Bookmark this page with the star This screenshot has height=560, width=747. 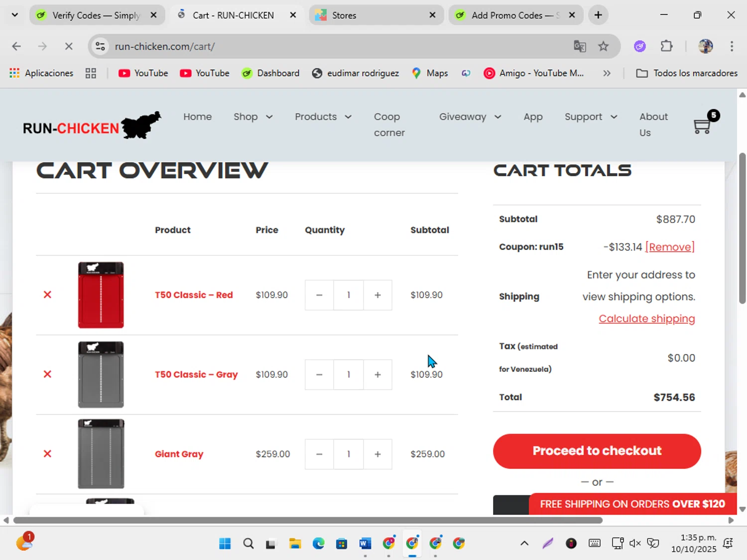[604, 46]
